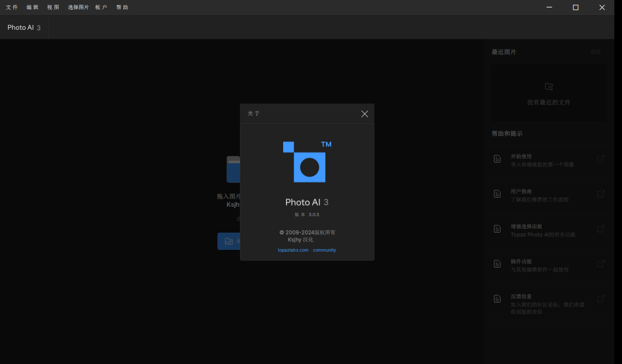Click the 清除 button in recent images
Screen dimensions: 622x364
pyautogui.click(x=596, y=52)
